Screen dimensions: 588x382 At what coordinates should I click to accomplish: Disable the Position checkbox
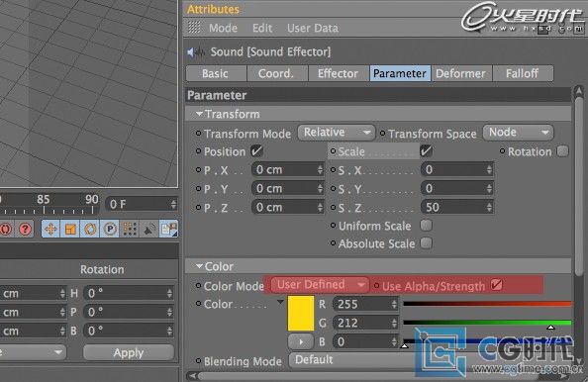click(256, 151)
